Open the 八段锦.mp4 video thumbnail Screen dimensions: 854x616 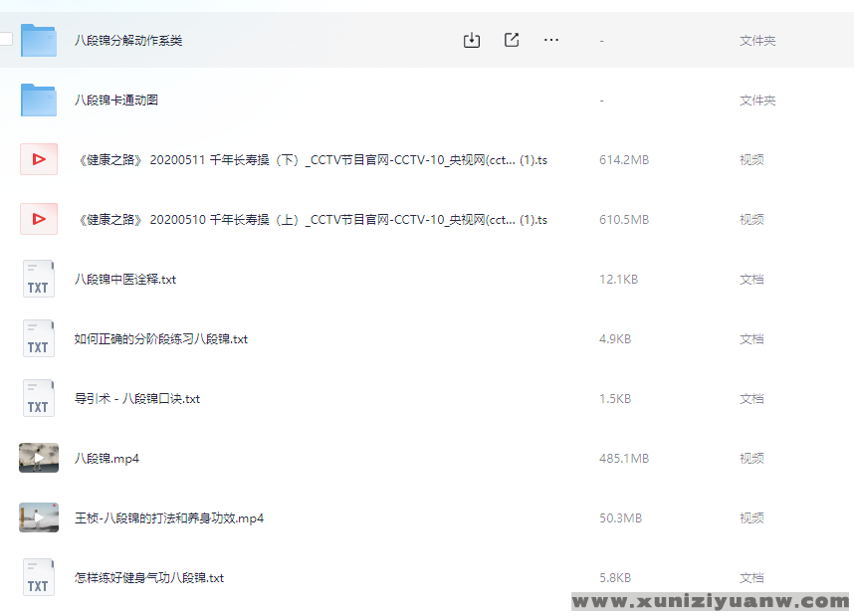point(39,458)
